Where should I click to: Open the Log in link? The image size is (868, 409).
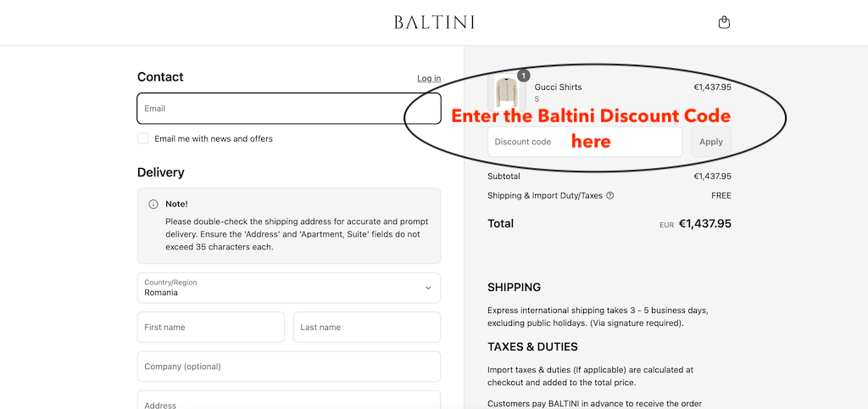click(x=429, y=78)
